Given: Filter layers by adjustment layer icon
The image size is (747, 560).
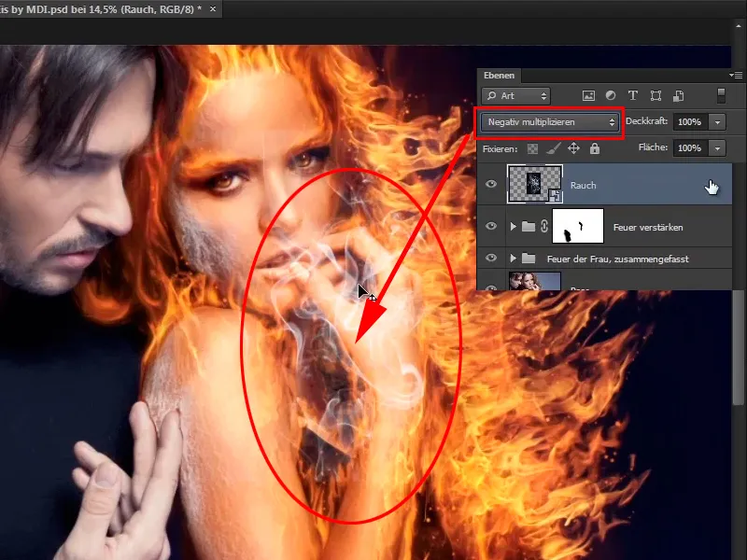Looking at the screenshot, I should pos(611,96).
